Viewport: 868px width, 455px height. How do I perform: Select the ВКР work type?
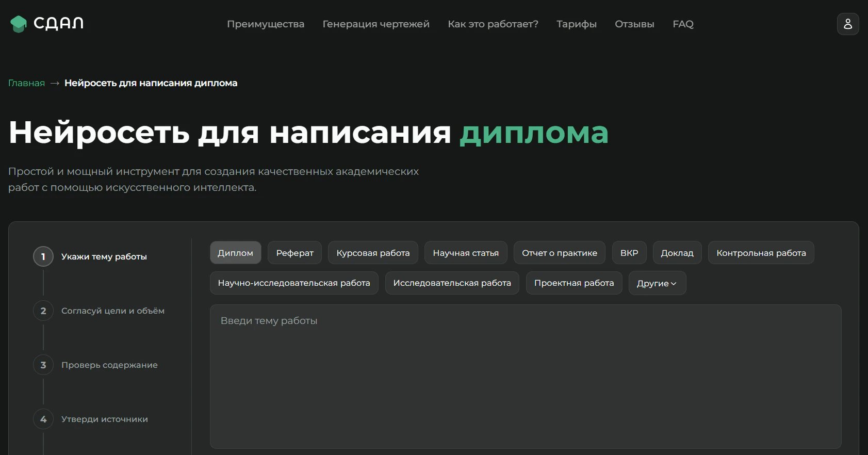[629, 253]
